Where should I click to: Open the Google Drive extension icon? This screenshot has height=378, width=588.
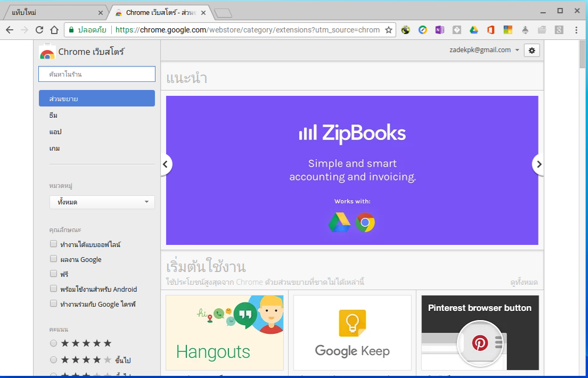(474, 30)
